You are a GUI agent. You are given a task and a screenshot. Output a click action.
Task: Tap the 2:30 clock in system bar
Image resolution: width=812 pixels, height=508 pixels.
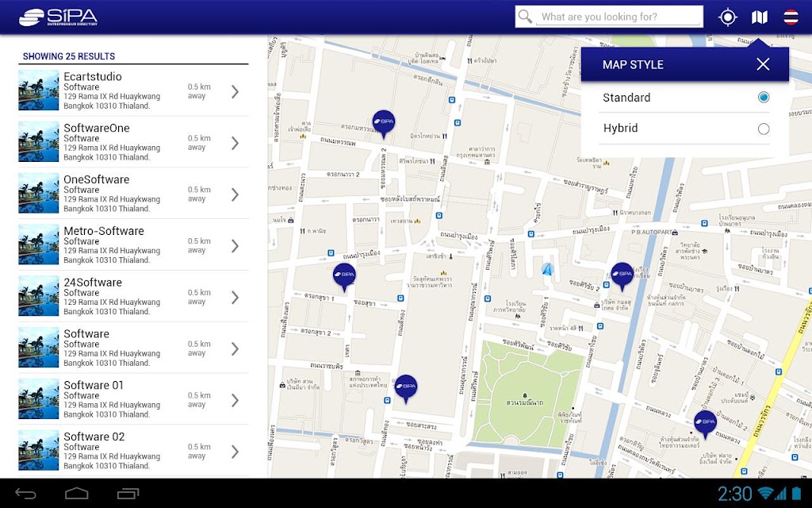(735, 494)
